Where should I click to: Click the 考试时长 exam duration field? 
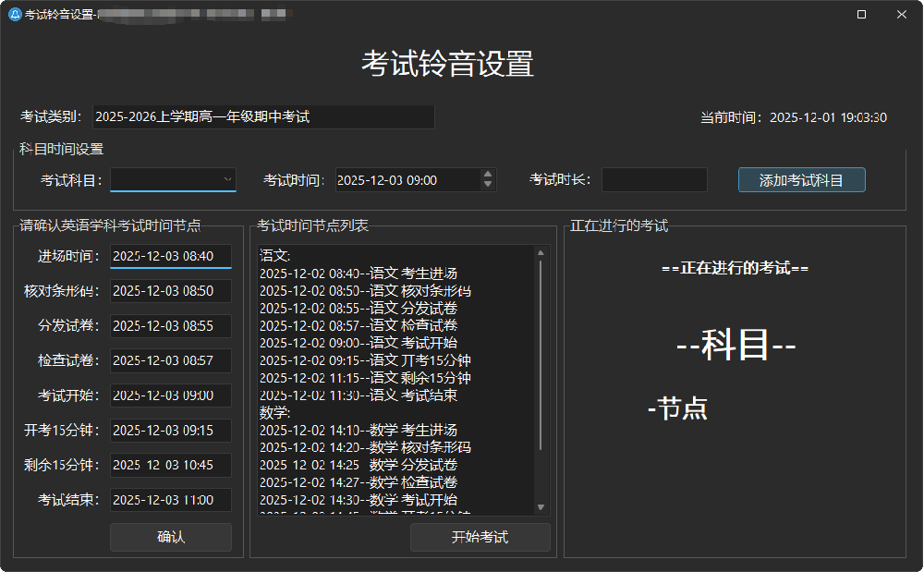(x=654, y=179)
